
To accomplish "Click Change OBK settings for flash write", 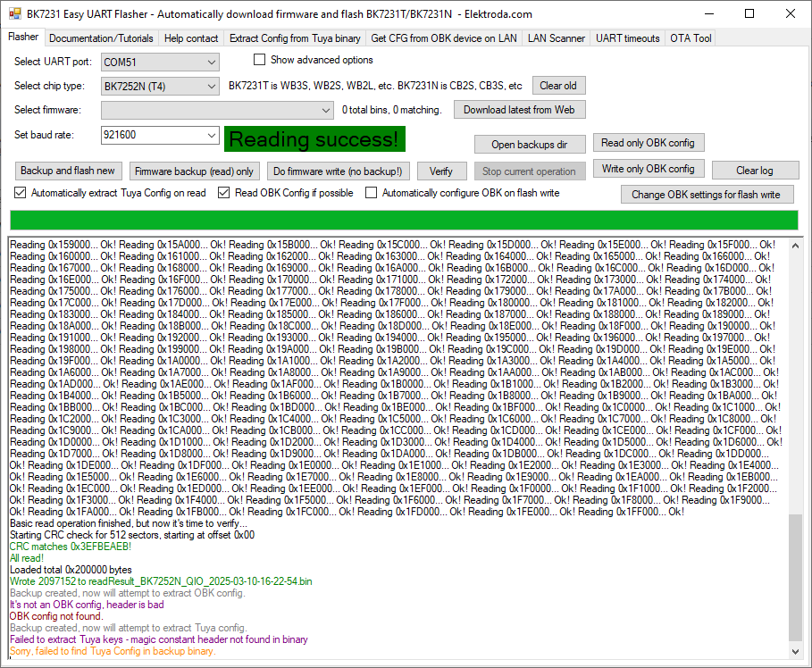I will tap(707, 195).
